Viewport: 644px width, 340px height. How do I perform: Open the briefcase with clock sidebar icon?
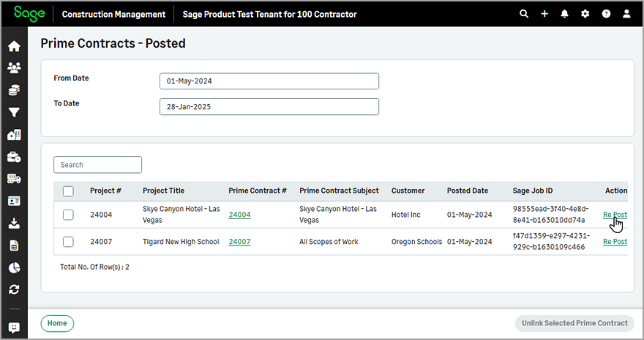click(x=14, y=157)
